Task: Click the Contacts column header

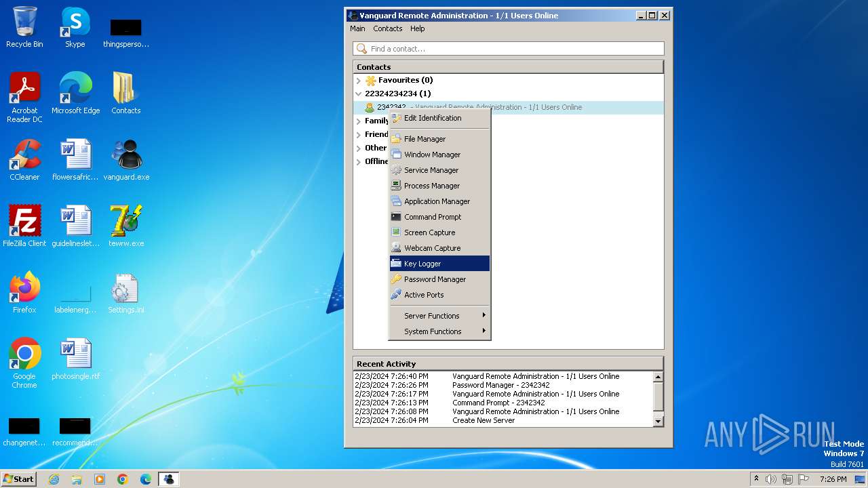Action: pyautogui.click(x=508, y=67)
